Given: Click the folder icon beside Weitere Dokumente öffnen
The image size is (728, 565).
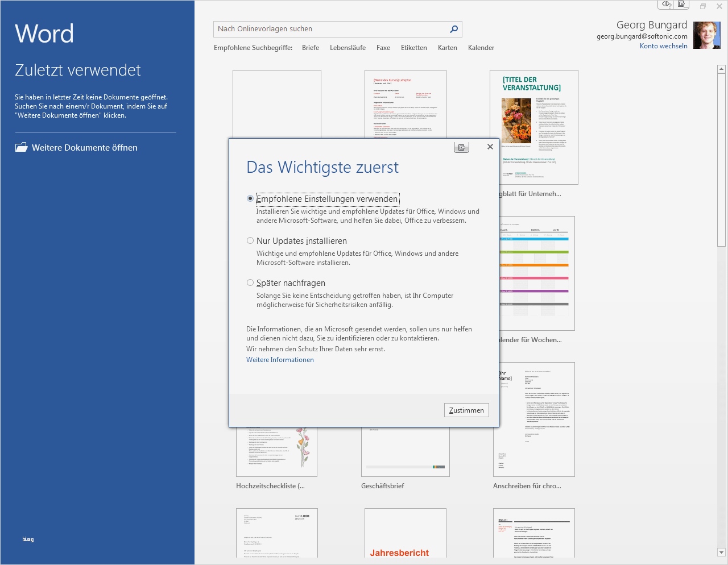Looking at the screenshot, I should [21, 148].
